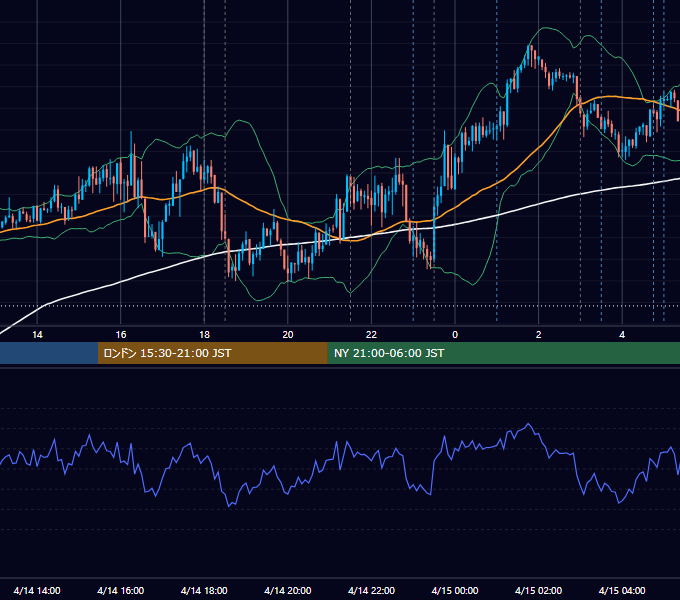Click the time axis label 14
This screenshot has height=600, width=680.
(37, 335)
